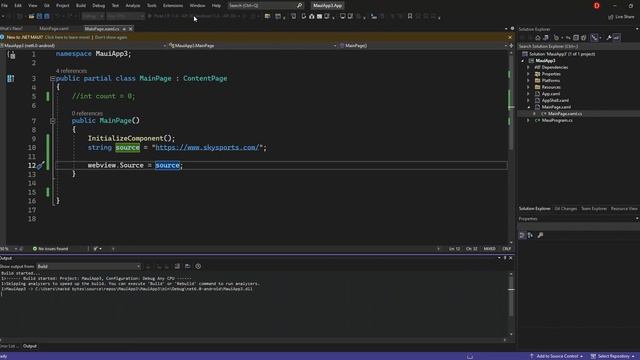Close the MainPage.xaml.cs editor tab
Screen dimensions: 640x360
tap(131, 29)
